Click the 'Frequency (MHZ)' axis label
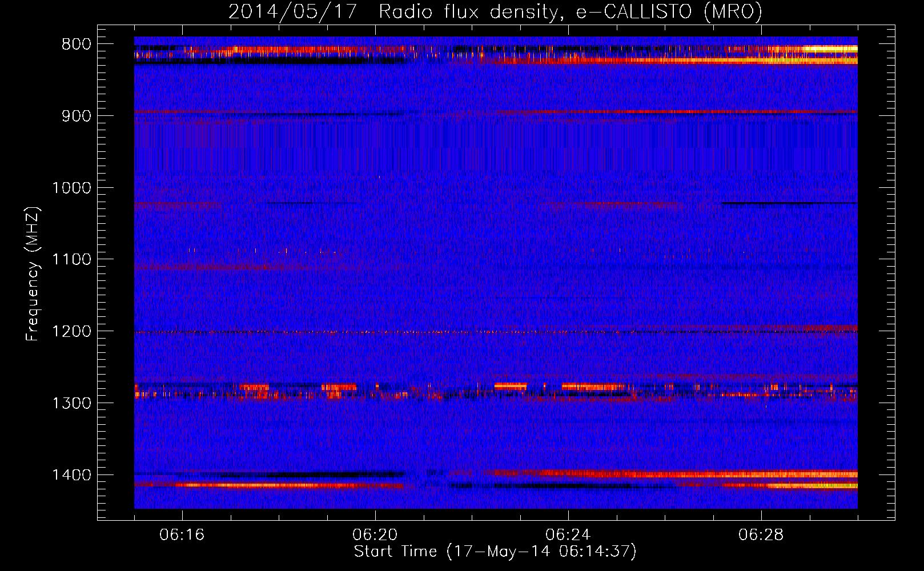 click(x=33, y=274)
